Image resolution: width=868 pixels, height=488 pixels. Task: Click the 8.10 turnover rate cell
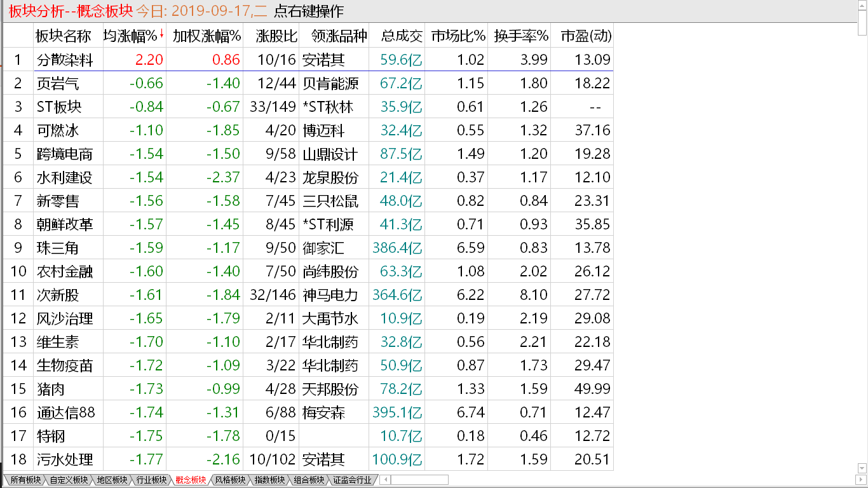pos(533,295)
